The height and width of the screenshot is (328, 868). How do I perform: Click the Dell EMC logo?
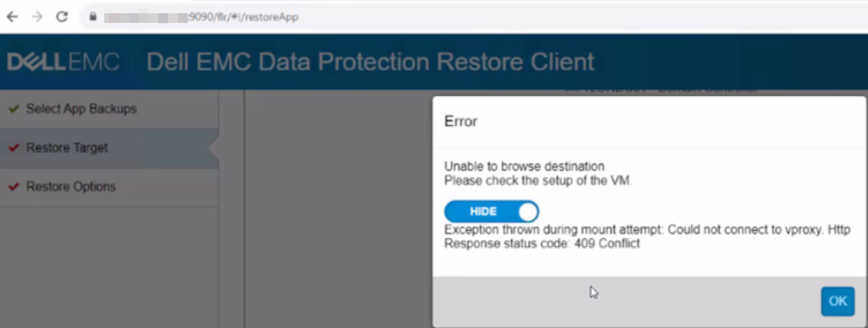coord(63,62)
